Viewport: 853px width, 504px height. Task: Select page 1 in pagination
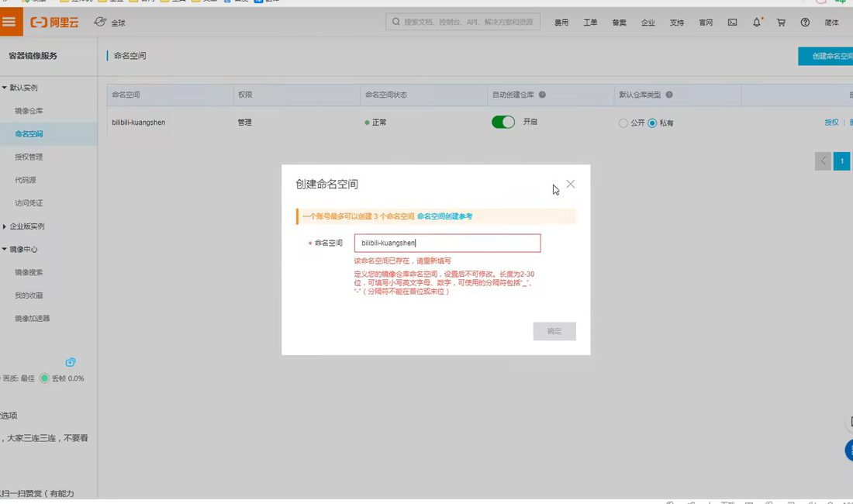841,161
